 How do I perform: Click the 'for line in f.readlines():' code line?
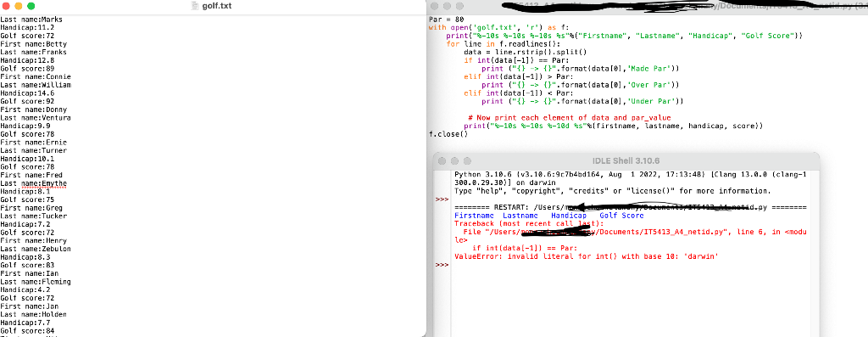504,44
